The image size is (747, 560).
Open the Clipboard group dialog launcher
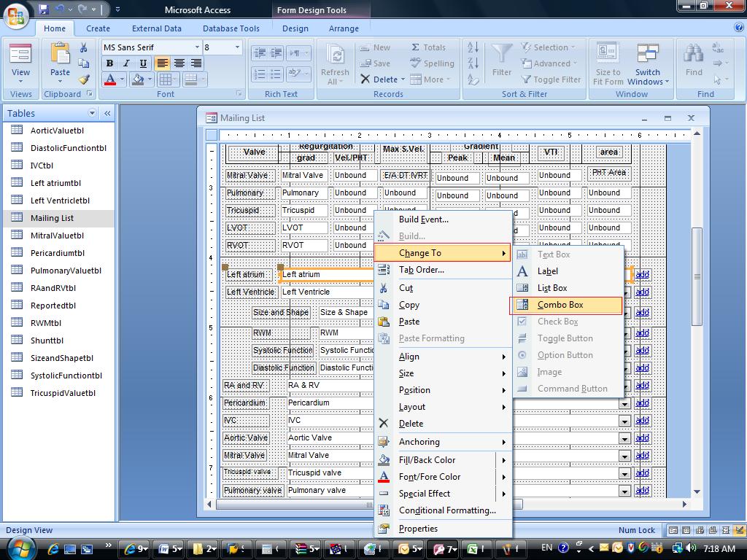(90, 94)
